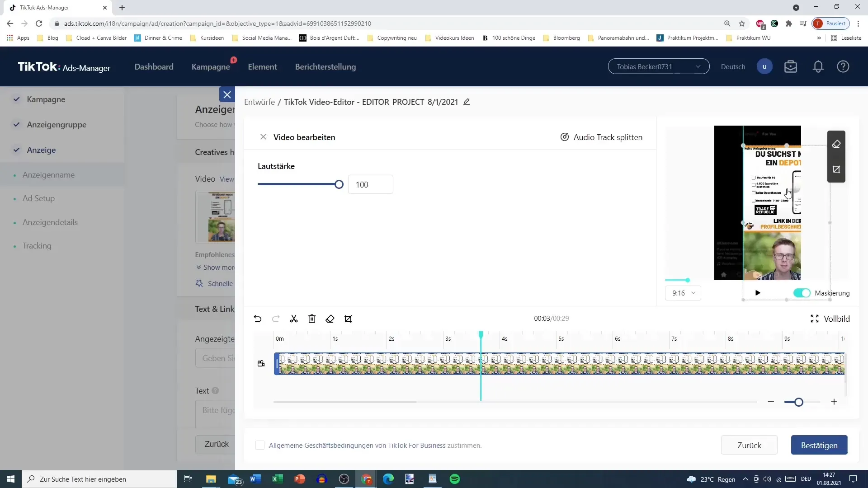Click the timeline zoom slider handle

(x=799, y=402)
